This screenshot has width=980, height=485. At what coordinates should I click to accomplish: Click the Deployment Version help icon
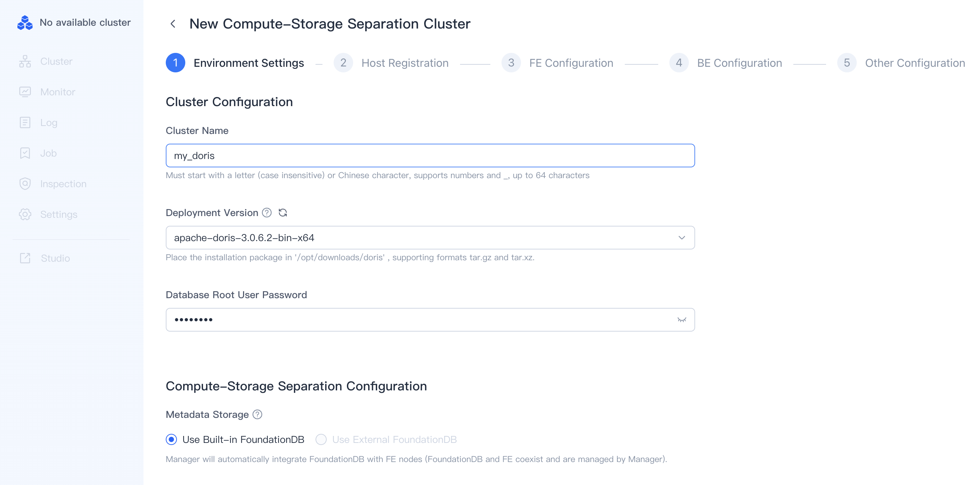[x=267, y=213]
